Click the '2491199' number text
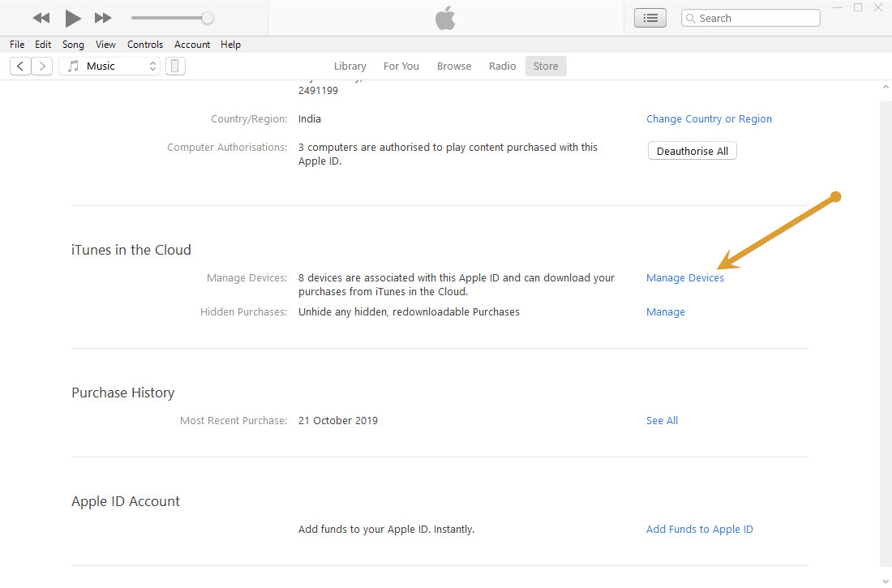The height and width of the screenshot is (588, 892). [318, 91]
